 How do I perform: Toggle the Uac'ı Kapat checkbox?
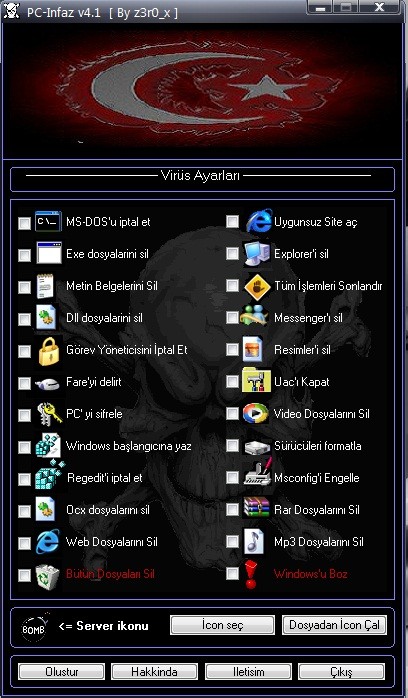[x=232, y=381]
